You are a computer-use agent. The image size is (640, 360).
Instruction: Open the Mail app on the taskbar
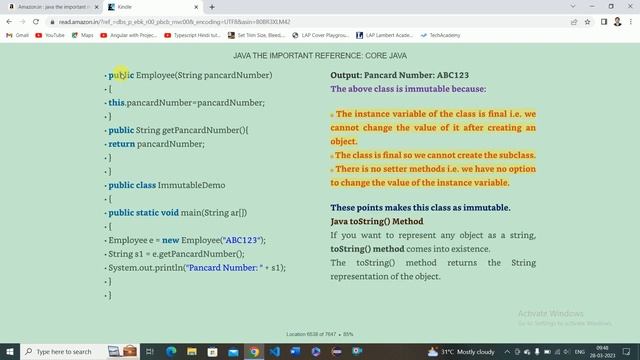233,351
